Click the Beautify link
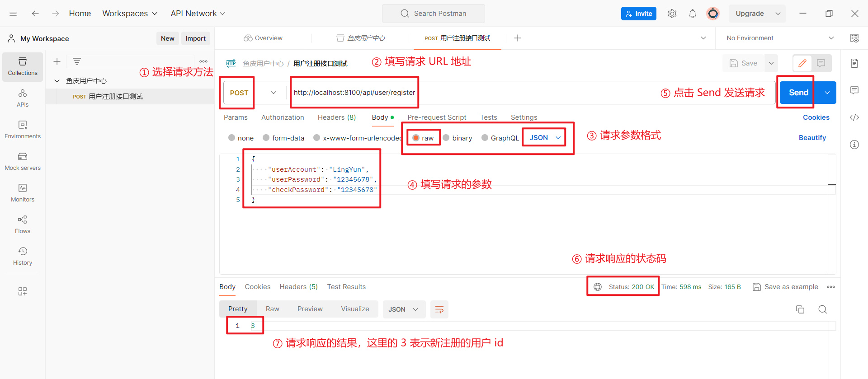Image resolution: width=868 pixels, height=379 pixels. pyautogui.click(x=812, y=138)
